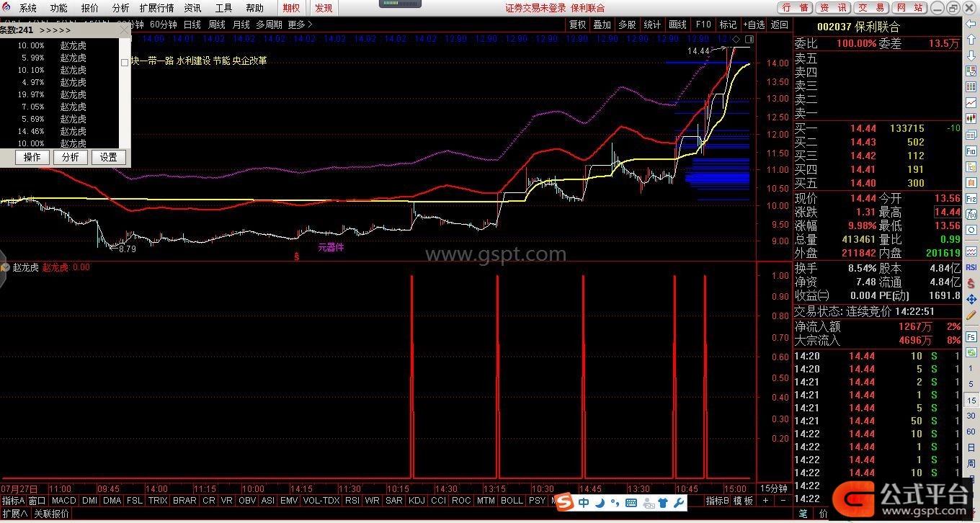Select the 60分钟 period tab
980x523 pixels.
(163, 24)
